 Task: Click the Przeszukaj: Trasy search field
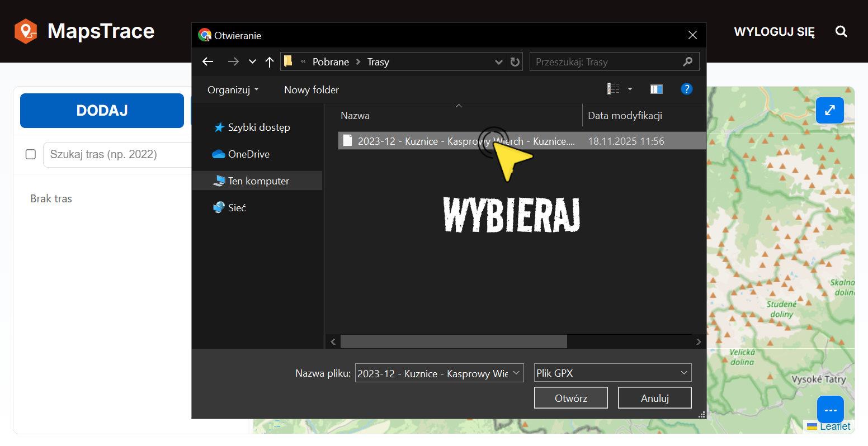pos(607,62)
